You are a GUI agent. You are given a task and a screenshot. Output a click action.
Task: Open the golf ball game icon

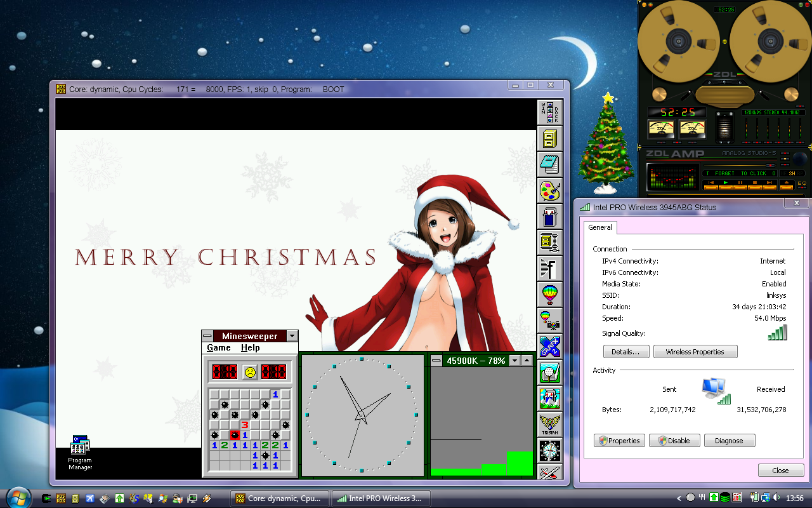pos(550,373)
